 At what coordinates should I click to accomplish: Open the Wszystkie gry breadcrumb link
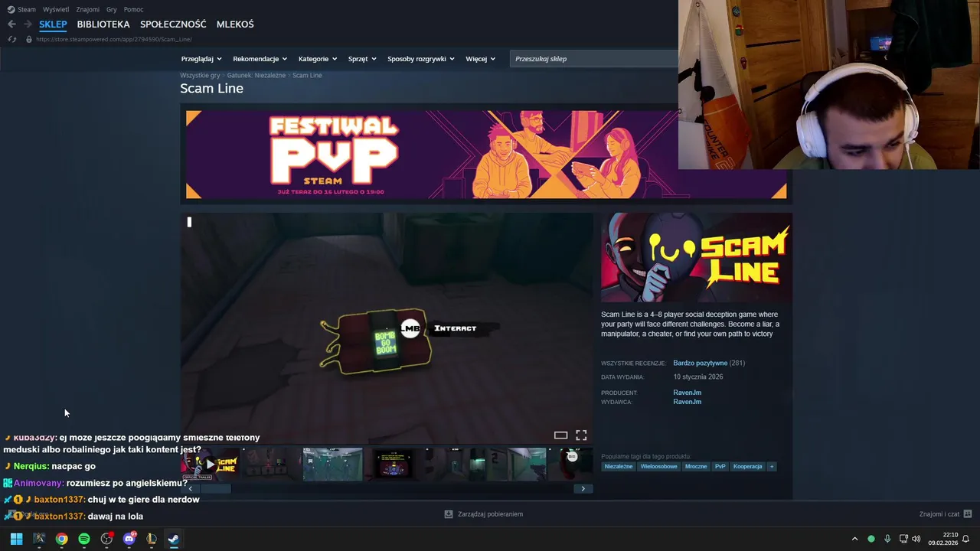coord(200,75)
